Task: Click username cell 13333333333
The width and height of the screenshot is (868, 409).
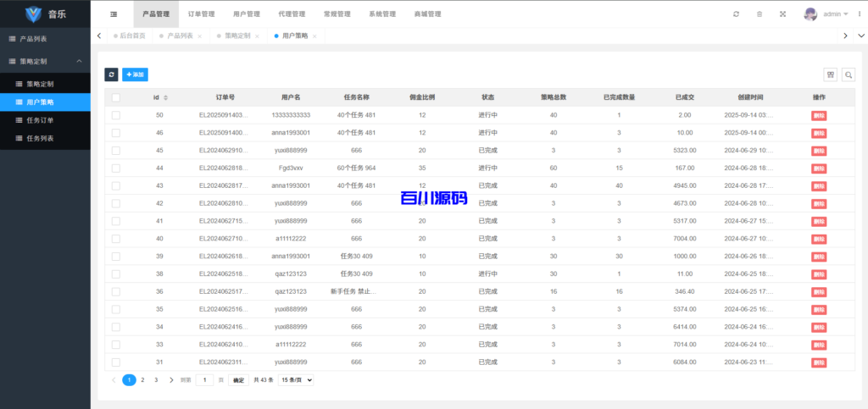Action: tap(291, 115)
